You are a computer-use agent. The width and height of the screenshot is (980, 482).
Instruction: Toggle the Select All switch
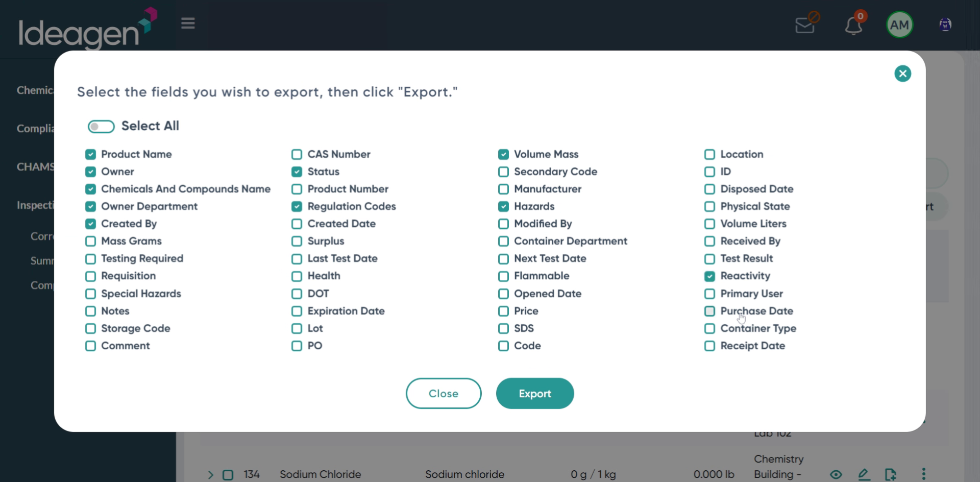click(x=101, y=126)
